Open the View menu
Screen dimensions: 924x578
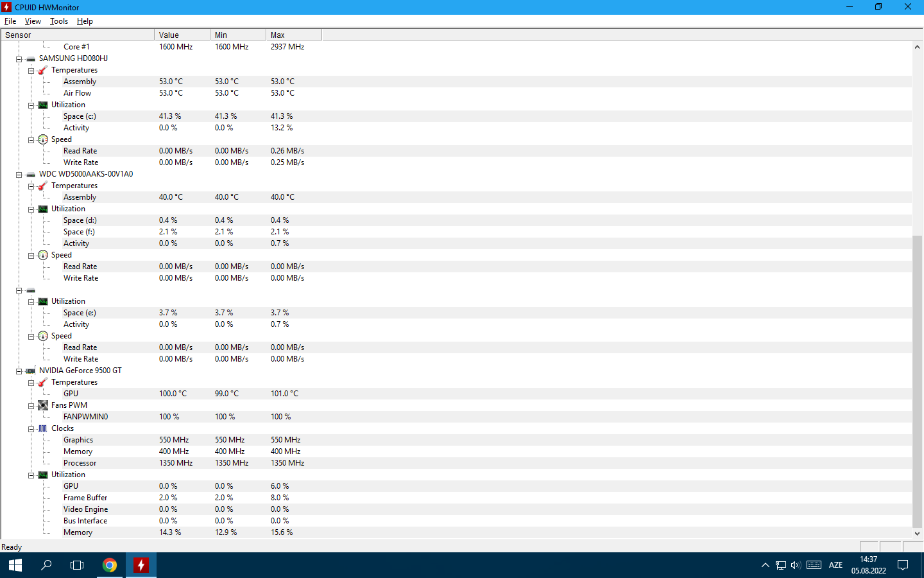click(33, 21)
